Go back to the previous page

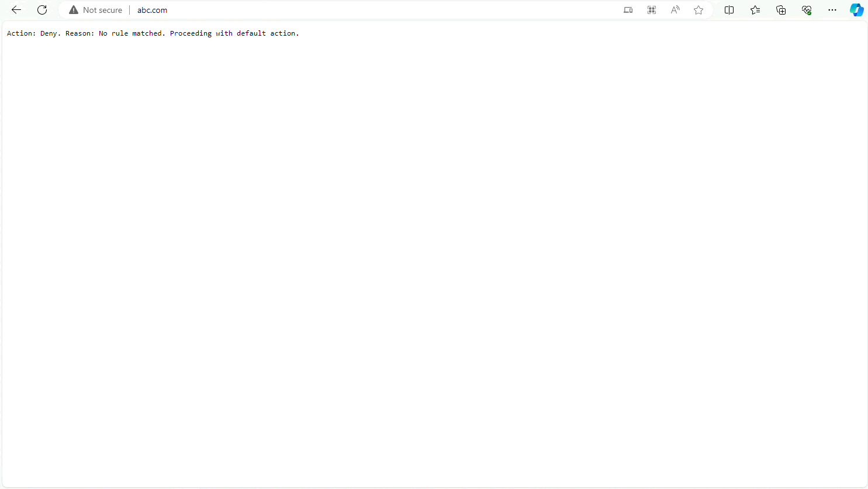tap(16, 10)
